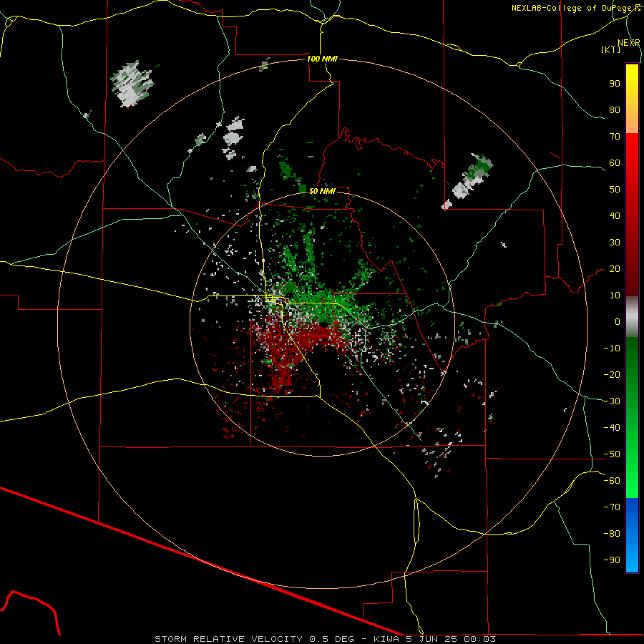The height and width of the screenshot is (644, 644).
Task: Click the -50 knot scale label
Action: (x=612, y=454)
